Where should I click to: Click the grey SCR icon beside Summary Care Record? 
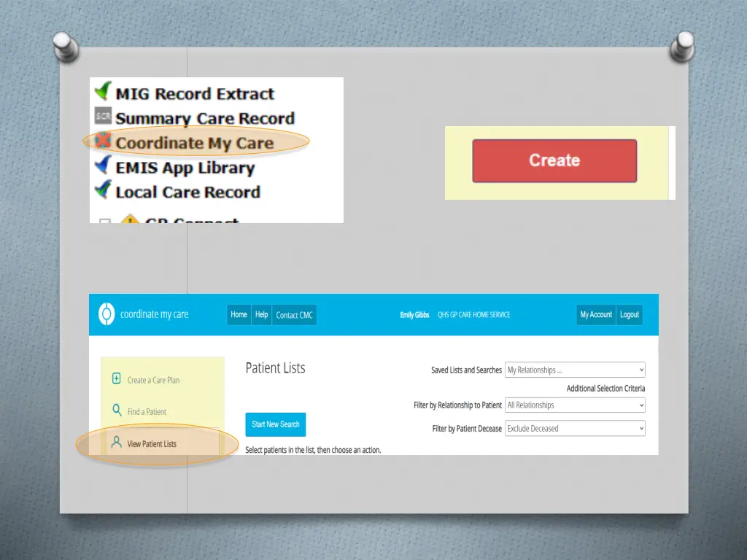pyautogui.click(x=103, y=116)
